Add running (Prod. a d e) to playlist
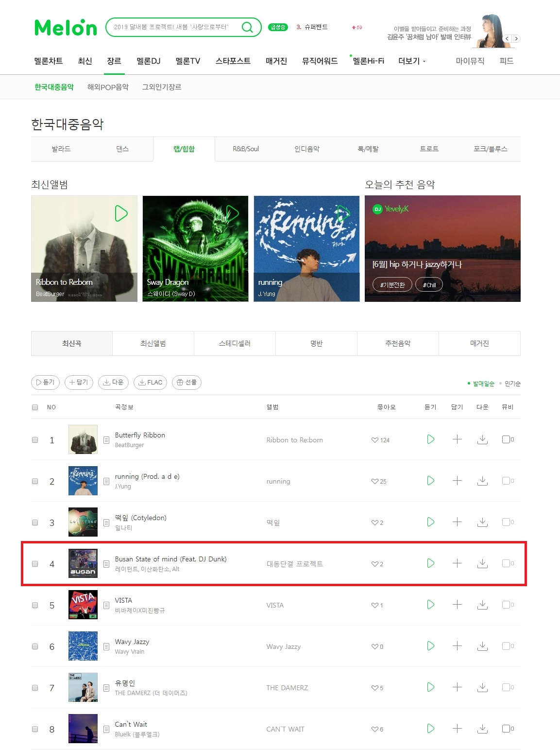This screenshot has height=750, width=560. [x=457, y=481]
